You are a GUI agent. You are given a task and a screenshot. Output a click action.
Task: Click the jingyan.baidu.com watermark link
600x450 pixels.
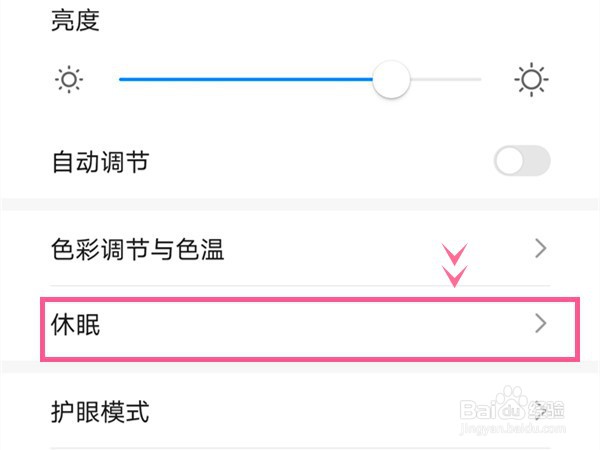pos(513,429)
